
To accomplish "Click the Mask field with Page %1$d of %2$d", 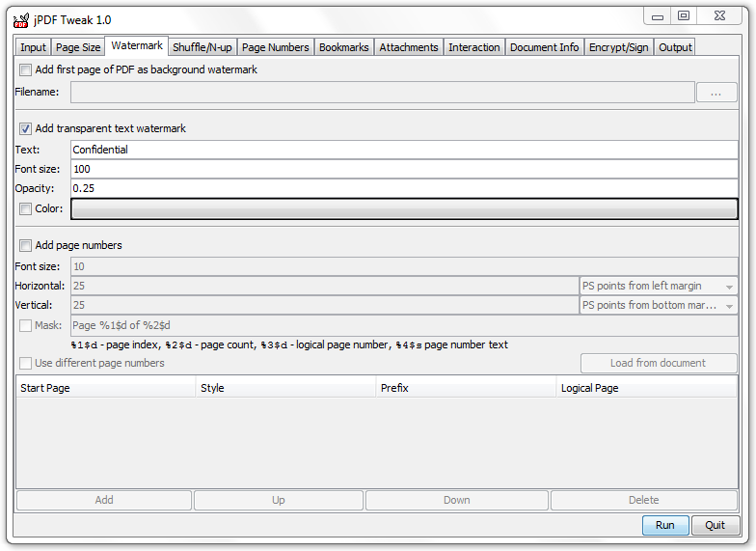I will coord(404,326).
